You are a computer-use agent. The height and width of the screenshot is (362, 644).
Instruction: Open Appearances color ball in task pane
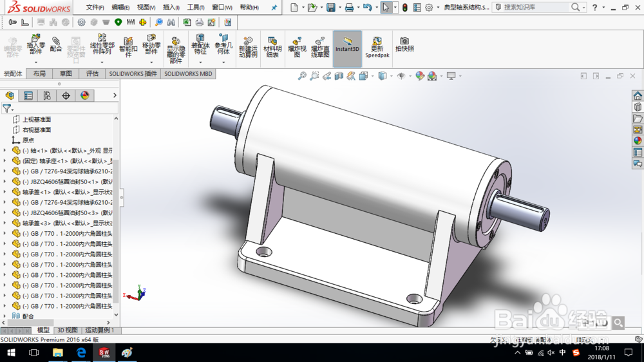click(x=638, y=140)
